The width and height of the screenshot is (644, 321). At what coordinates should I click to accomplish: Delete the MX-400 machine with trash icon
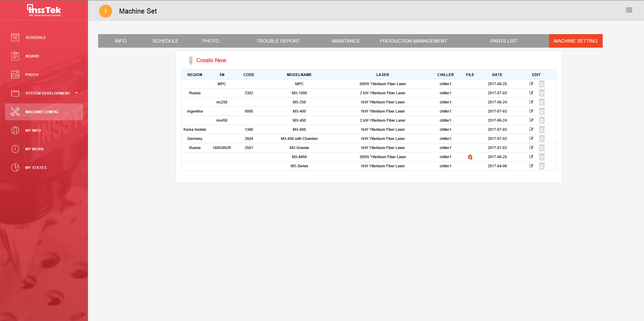pos(541,111)
